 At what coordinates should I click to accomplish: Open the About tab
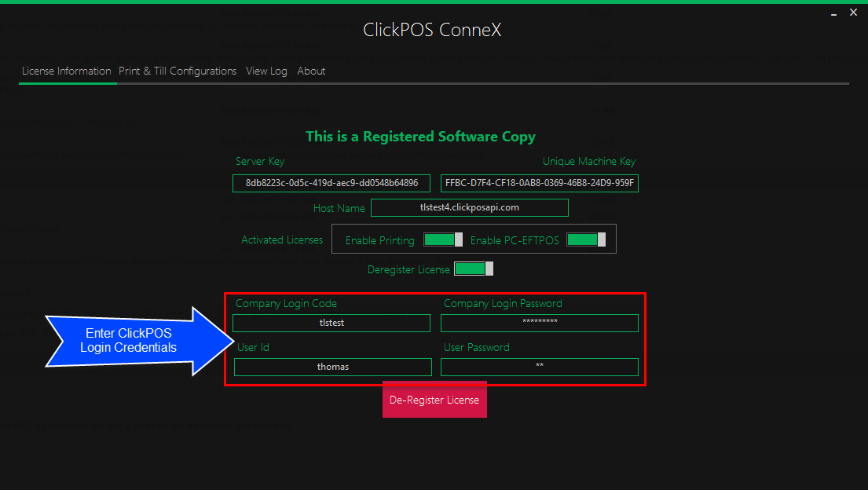pos(311,71)
